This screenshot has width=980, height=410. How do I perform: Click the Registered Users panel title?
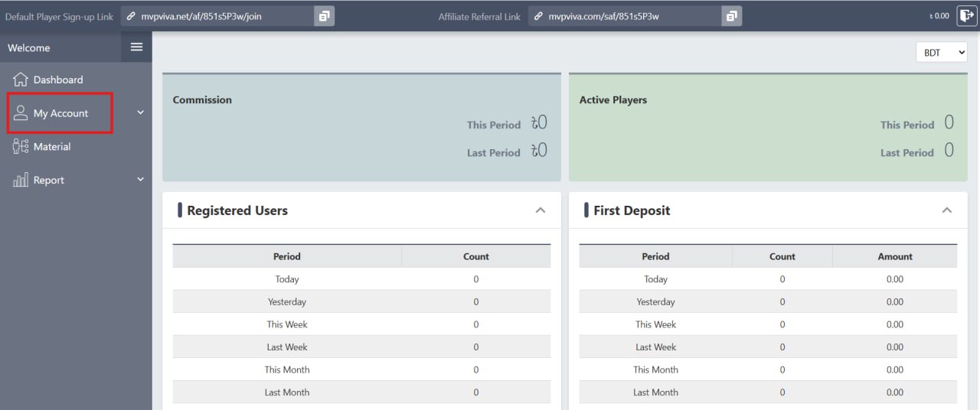click(237, 210)
